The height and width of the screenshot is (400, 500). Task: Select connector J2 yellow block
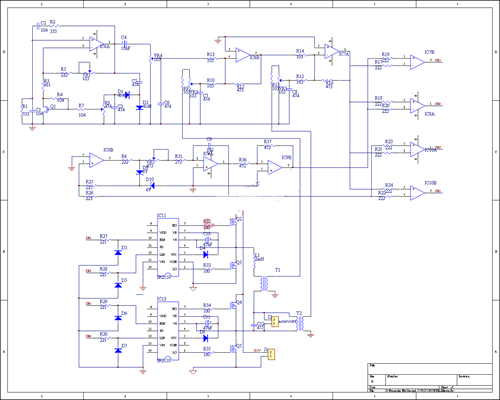275,321
